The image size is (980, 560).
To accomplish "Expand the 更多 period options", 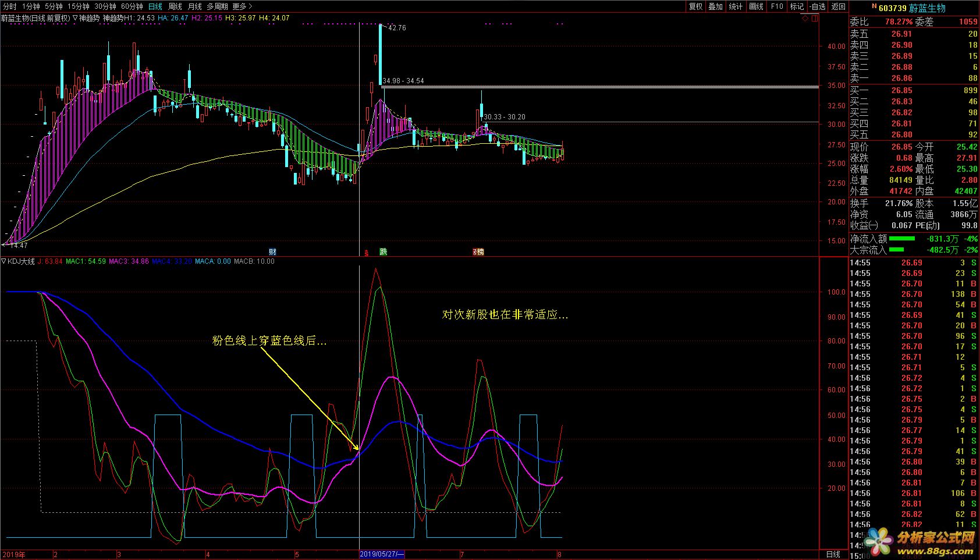I will pos(242,6).
